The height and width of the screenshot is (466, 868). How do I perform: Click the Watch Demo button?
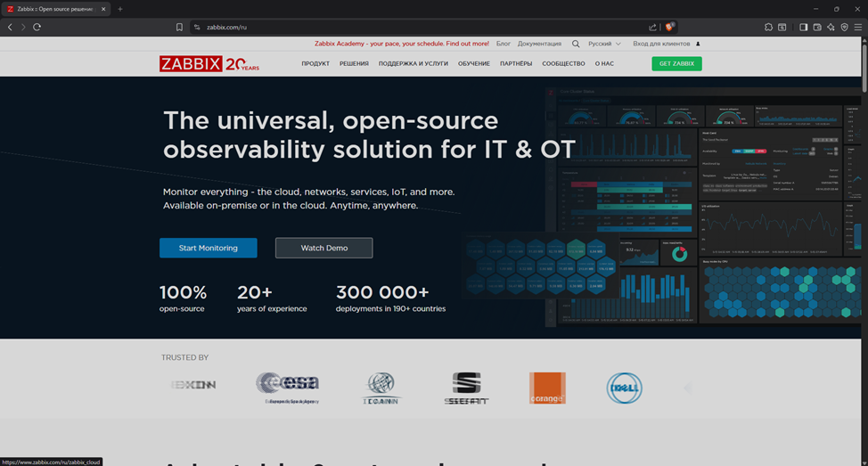point(323,248)
